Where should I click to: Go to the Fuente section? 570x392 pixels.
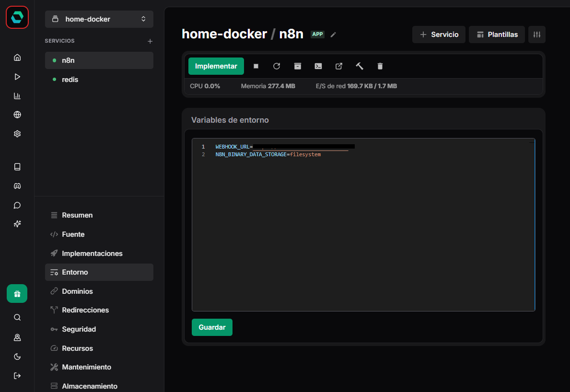99,234
